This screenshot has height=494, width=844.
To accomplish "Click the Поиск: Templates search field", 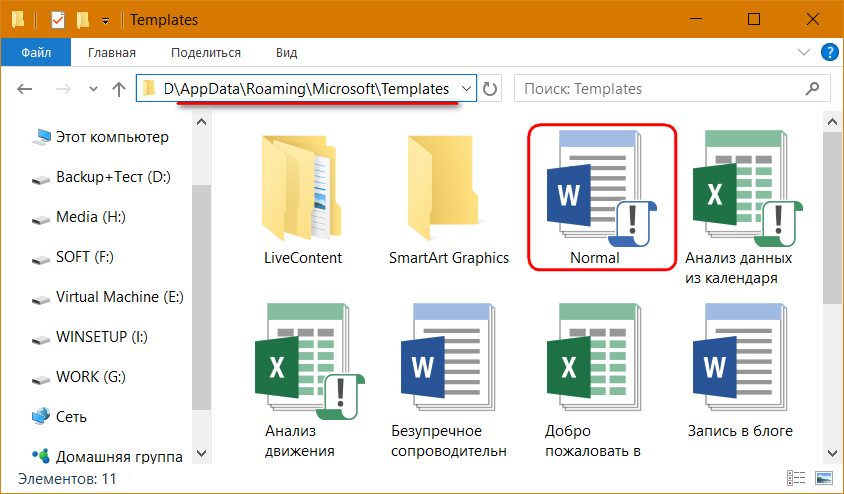I will point(660,89).
